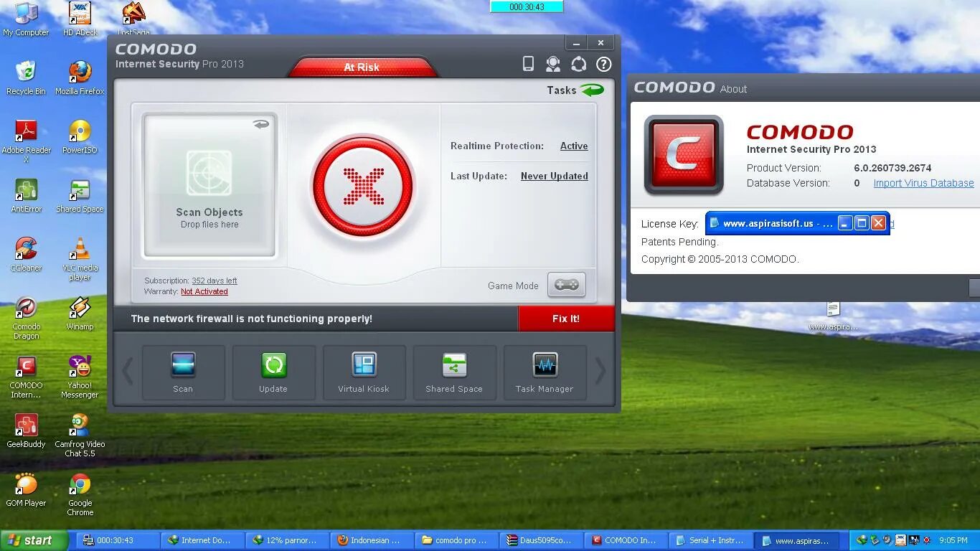Run the Update task shortcut
The width and height of the screenshot is (980, 551).
point(273,372)
